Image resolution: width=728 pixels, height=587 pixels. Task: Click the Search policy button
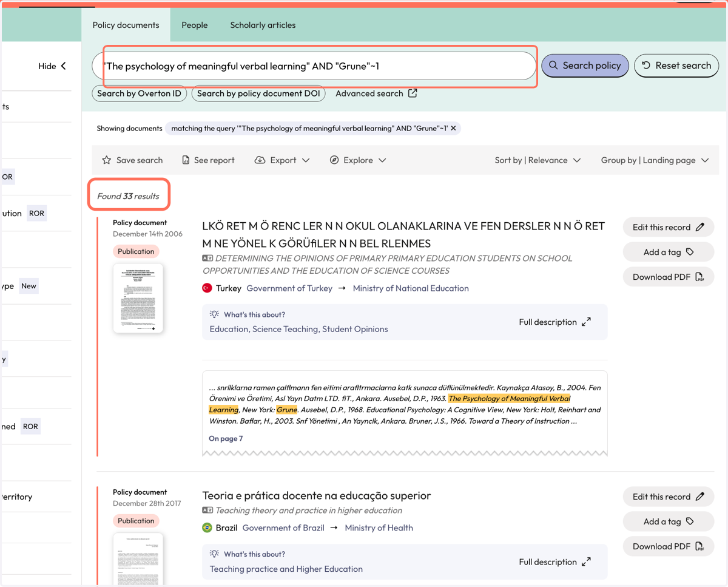(x=585, y=66)
